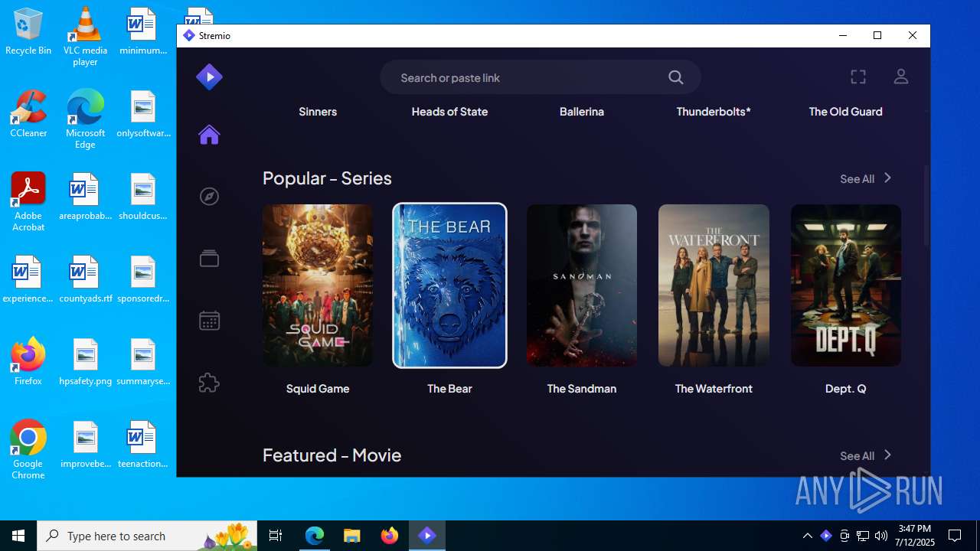980x551 pixels.
Task: Click the Featured - Movie heading
Action: pos(332,455)
